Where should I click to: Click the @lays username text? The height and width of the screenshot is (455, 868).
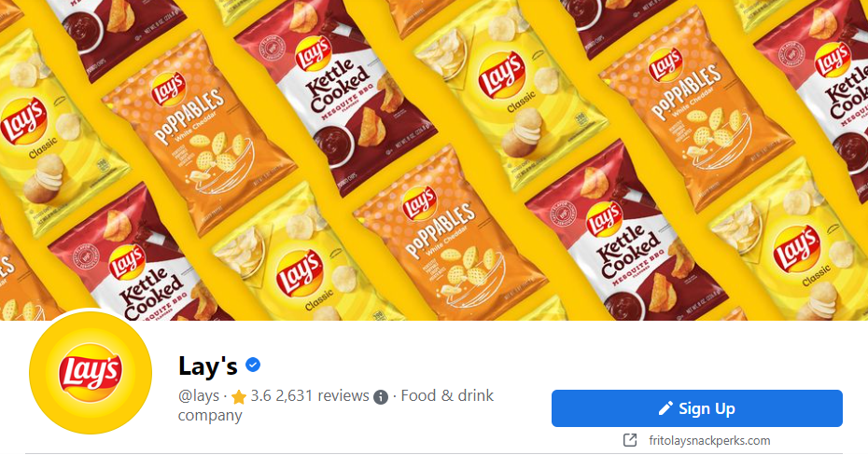coord(199,395)
